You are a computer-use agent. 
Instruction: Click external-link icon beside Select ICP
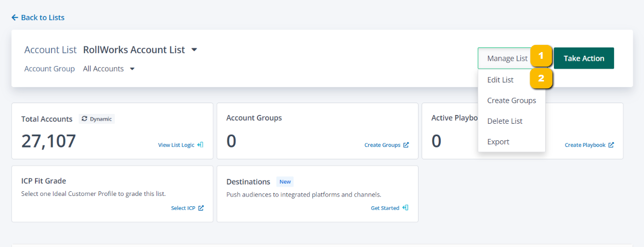pyautogui.click(x=201, y=208)
